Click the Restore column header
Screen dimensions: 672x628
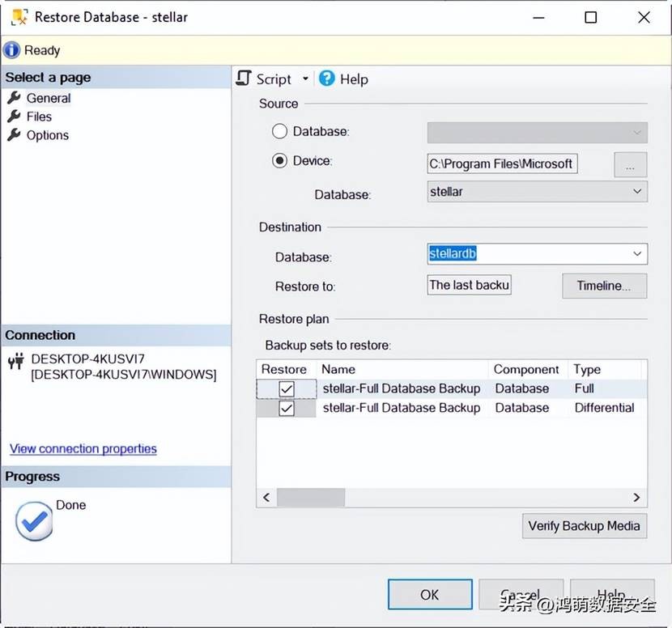coord(286,369)
